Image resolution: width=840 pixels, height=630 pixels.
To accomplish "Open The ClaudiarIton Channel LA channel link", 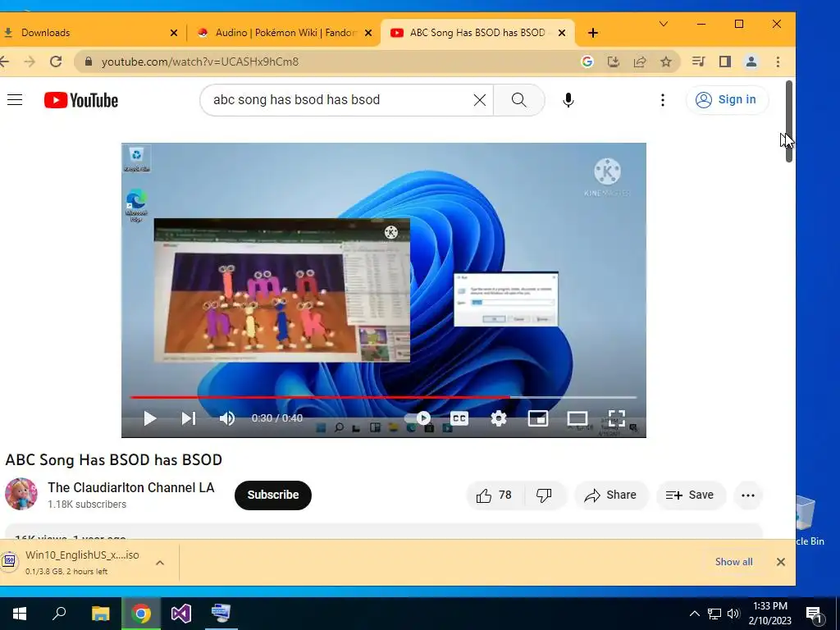I will [130, 487].
